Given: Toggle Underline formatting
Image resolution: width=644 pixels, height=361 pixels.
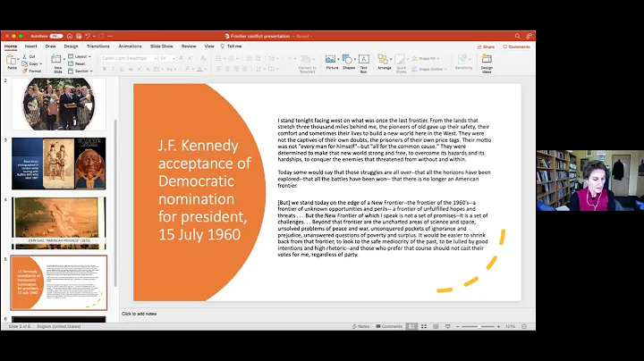Looking at the screenshot, I should tap(122, 69).
